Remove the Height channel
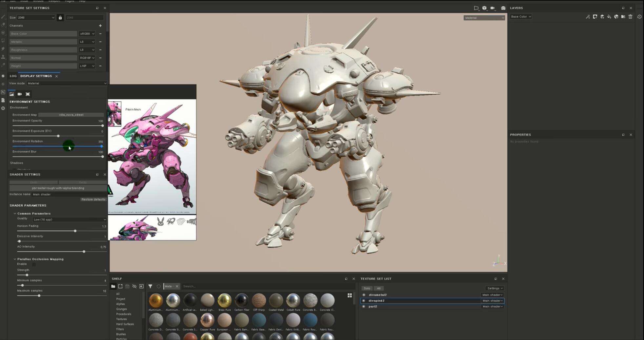Image resolution: width=644 pixels, height=340 pixels. [100, 66]
